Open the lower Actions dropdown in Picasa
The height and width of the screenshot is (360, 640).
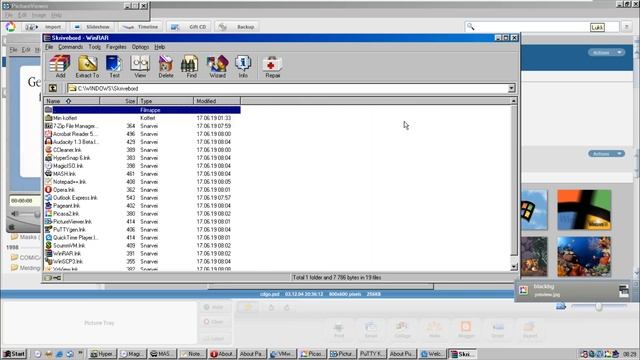pos(606,154)
